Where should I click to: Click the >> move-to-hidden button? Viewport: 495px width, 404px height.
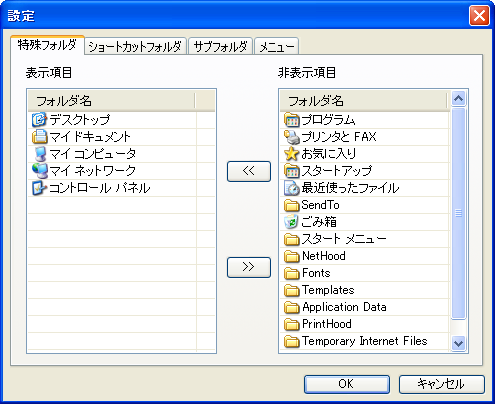tap(249, 267)
